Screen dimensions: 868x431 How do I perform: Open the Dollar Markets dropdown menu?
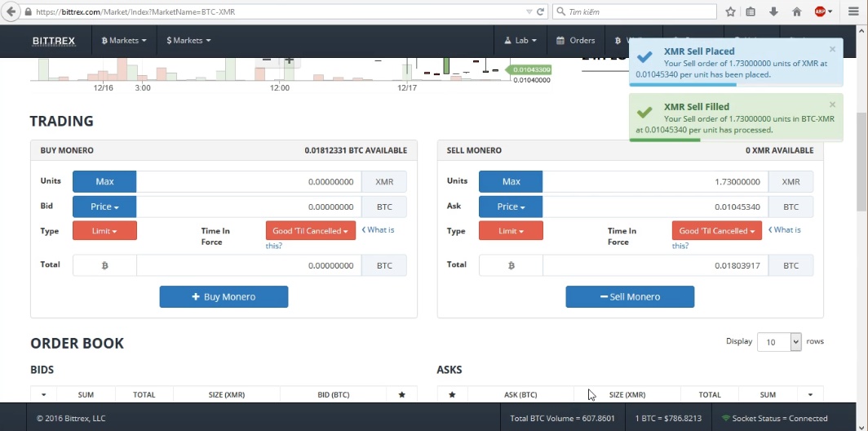click(x=188, y=41)
